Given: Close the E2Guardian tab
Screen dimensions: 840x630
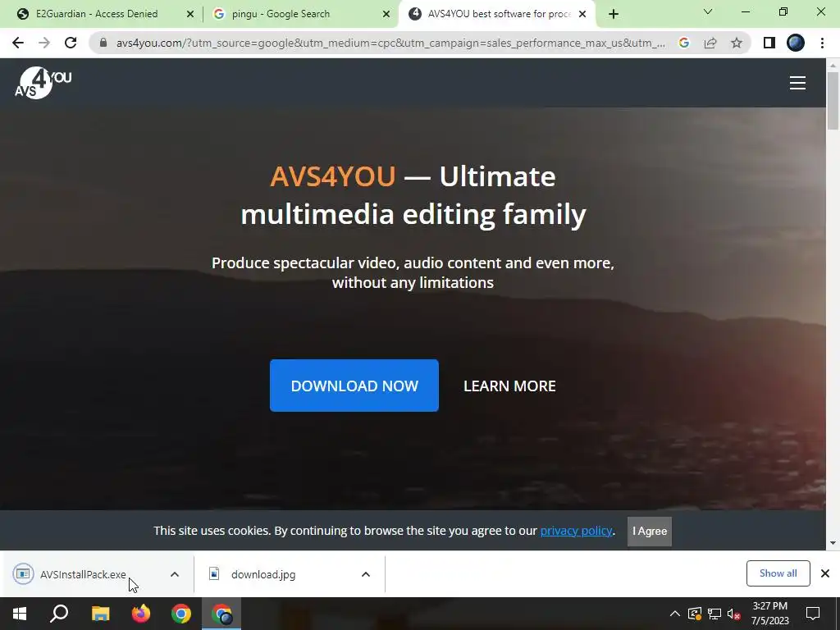Looking at the screenshot, I should pos(189,14).
